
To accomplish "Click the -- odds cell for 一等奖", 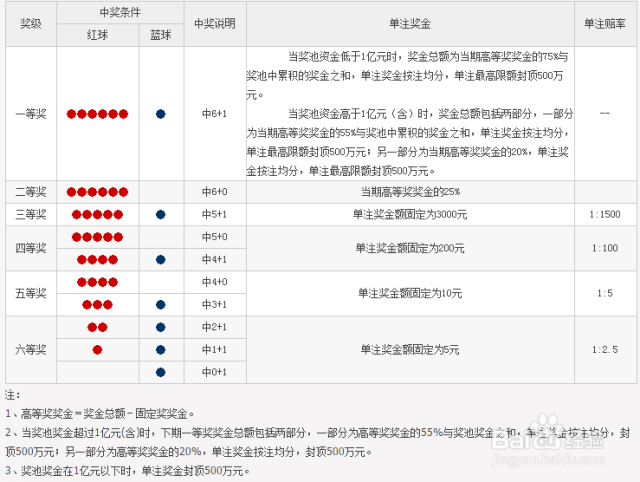I will 605,113.
